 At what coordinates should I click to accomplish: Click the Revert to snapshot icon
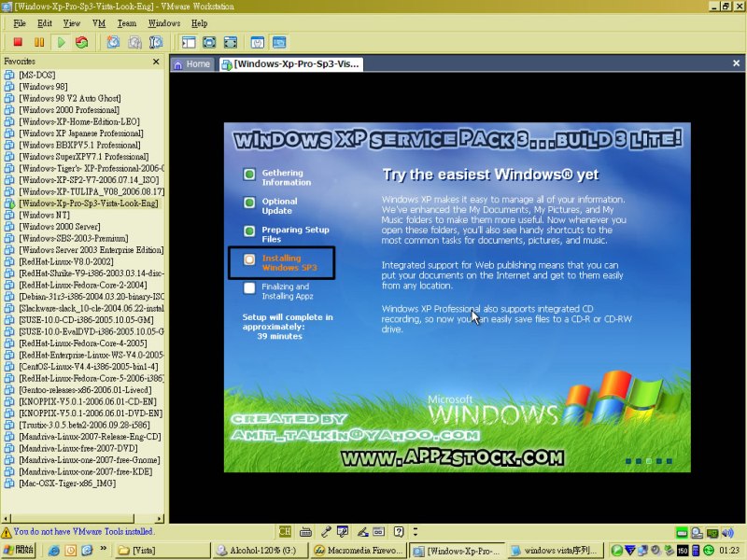pyautogui.click(x=134, y=42)
